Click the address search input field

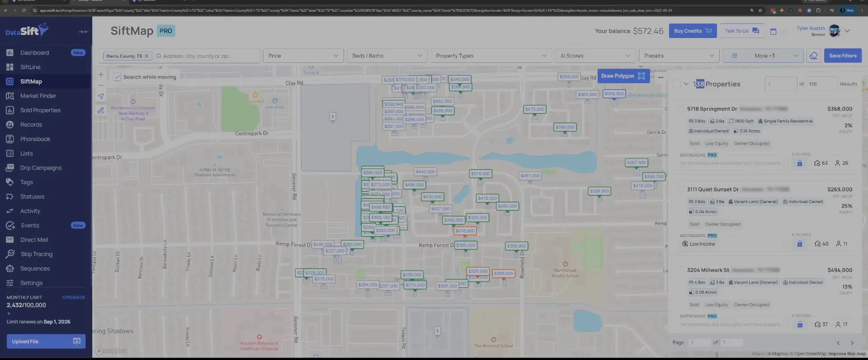click(x=207, y=56)
